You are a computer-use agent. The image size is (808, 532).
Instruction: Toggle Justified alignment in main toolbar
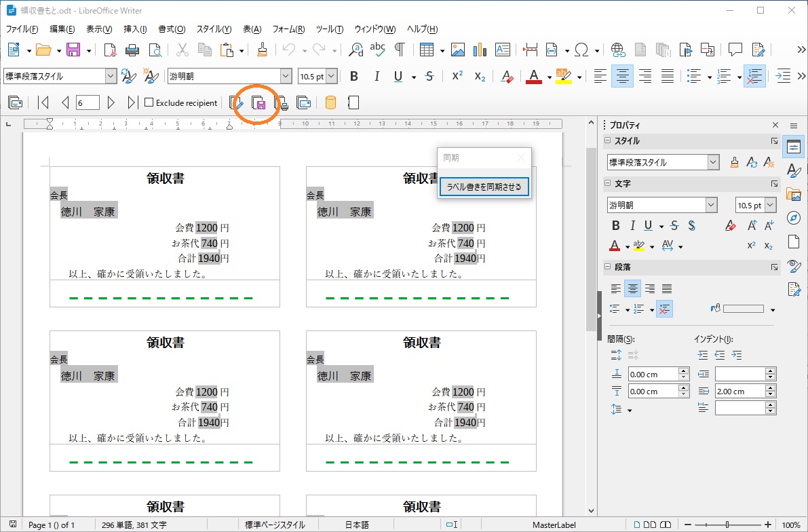(668, 76)
